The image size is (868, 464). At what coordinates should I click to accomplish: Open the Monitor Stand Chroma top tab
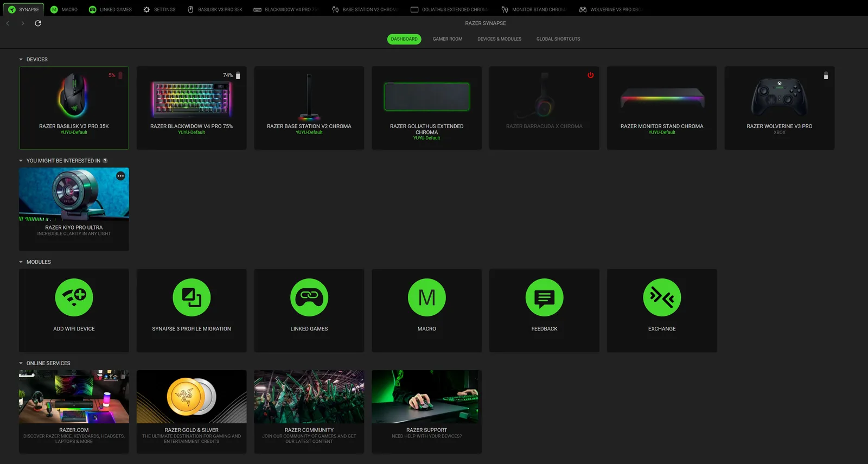click(533, 9)
